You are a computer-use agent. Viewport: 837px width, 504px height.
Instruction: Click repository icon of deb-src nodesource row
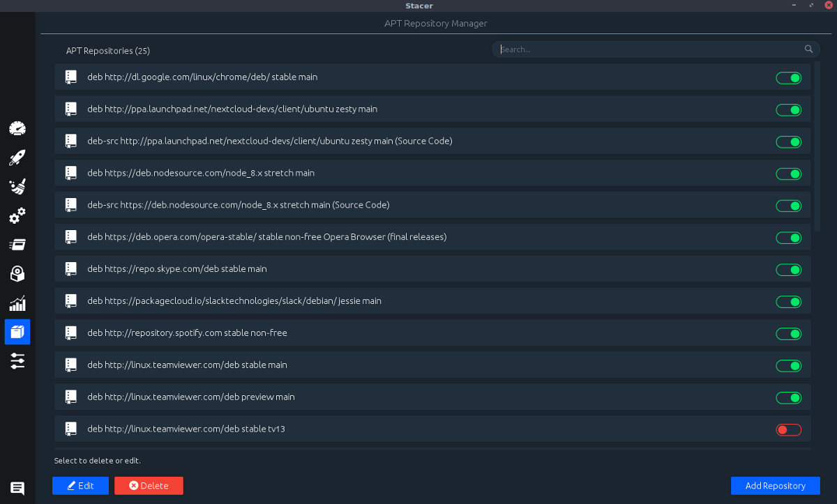[x=70, y=205]
